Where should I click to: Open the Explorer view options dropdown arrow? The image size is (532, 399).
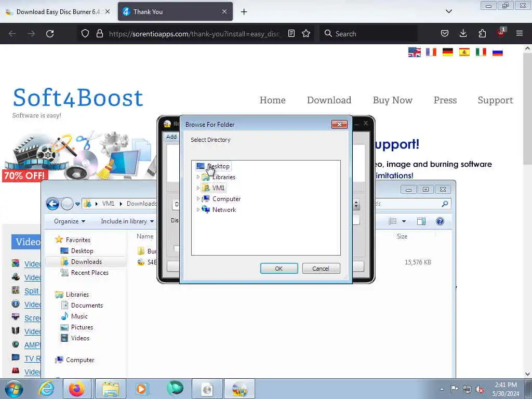click(404, 221)
